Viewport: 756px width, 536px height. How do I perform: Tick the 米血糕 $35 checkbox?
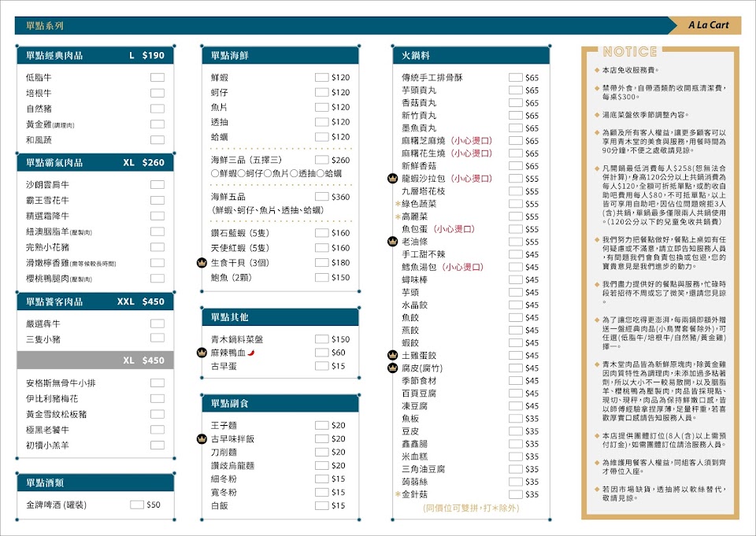515,457
